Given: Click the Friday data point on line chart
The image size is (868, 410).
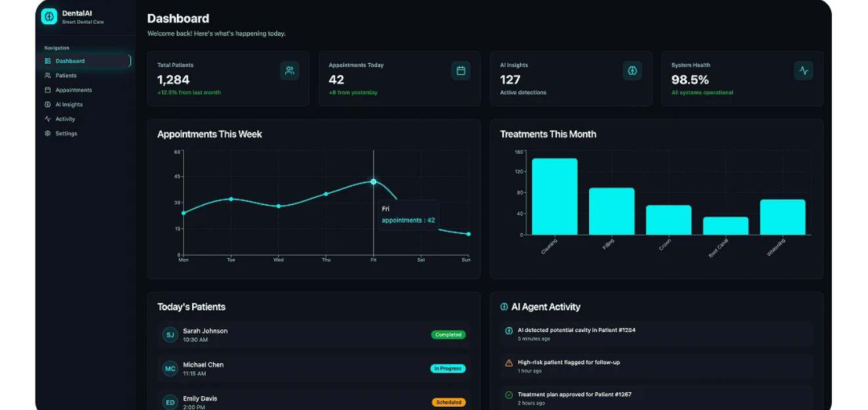Looking at the screenshot, I should click(x=374, y=181).
